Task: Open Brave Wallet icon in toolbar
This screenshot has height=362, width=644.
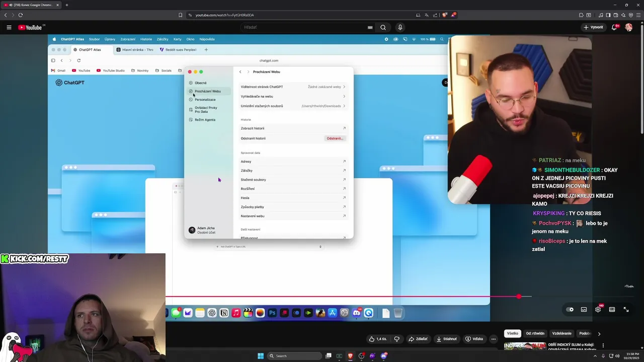Action: click(x=616, y=15)
